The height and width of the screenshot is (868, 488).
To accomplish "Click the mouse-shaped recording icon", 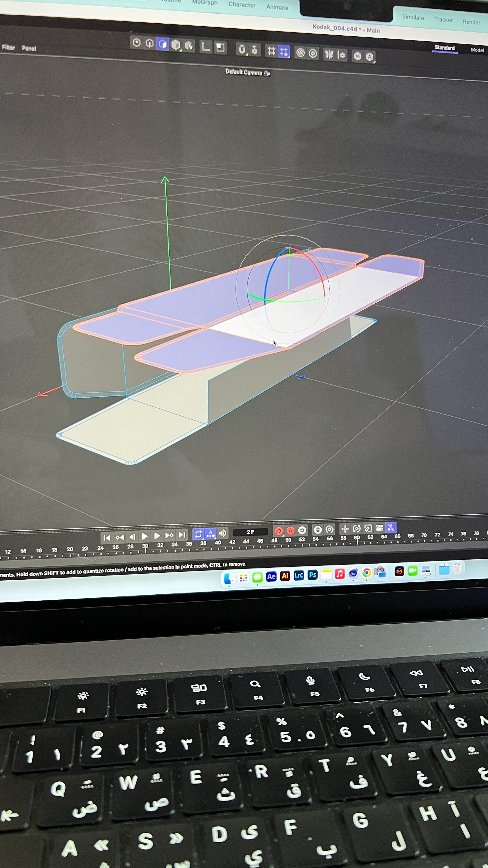I will tap(318, 529).
